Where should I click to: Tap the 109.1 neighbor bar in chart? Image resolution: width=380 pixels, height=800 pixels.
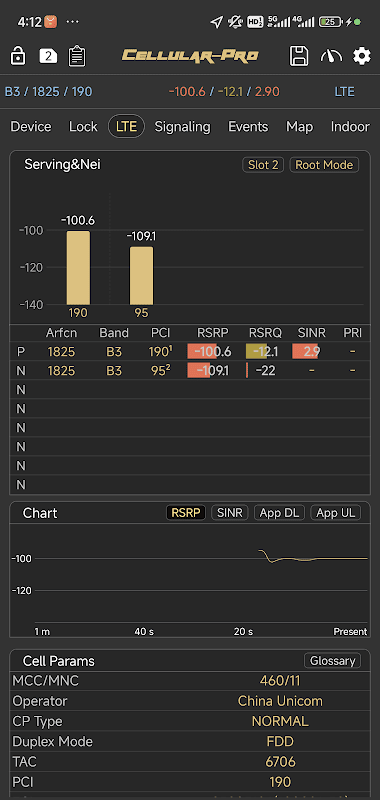tap(141, 276)
